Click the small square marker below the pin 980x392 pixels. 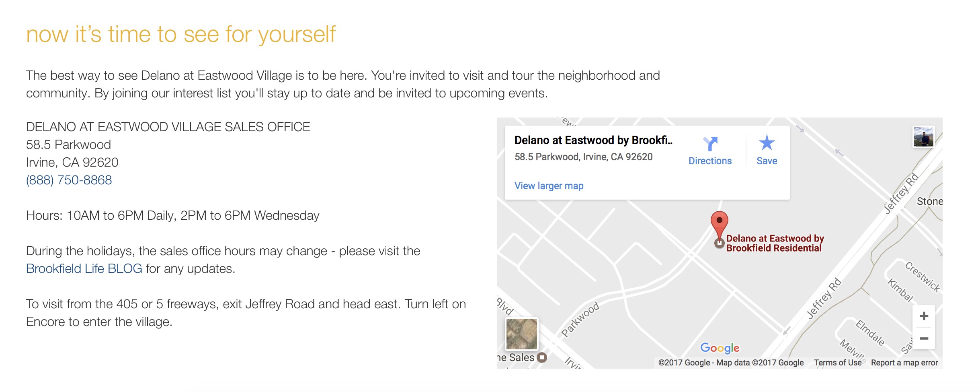coord(719,243)
